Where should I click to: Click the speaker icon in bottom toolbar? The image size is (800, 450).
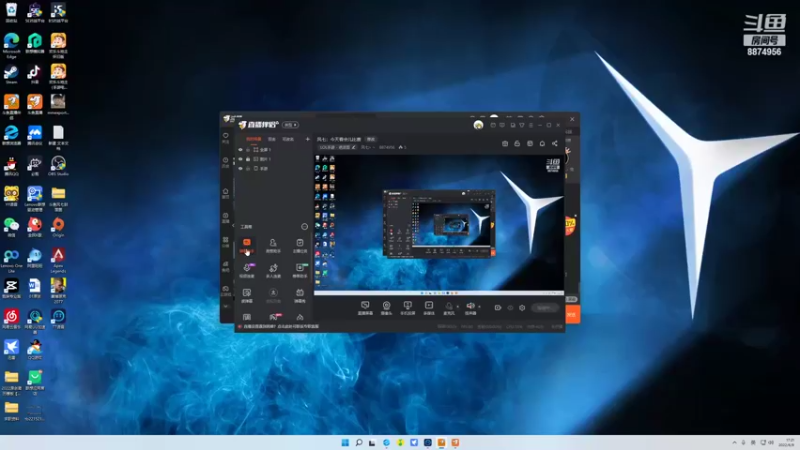470,307
